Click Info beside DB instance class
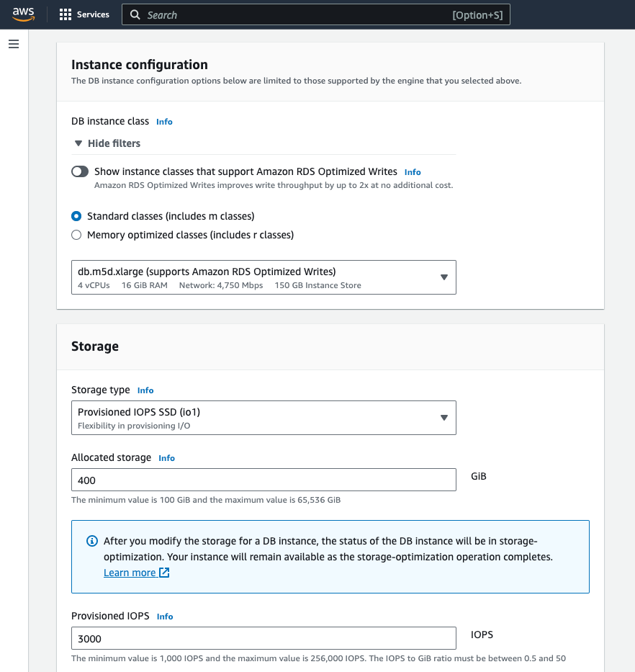Viewport: 635px width, 672px height. (164, 122)
